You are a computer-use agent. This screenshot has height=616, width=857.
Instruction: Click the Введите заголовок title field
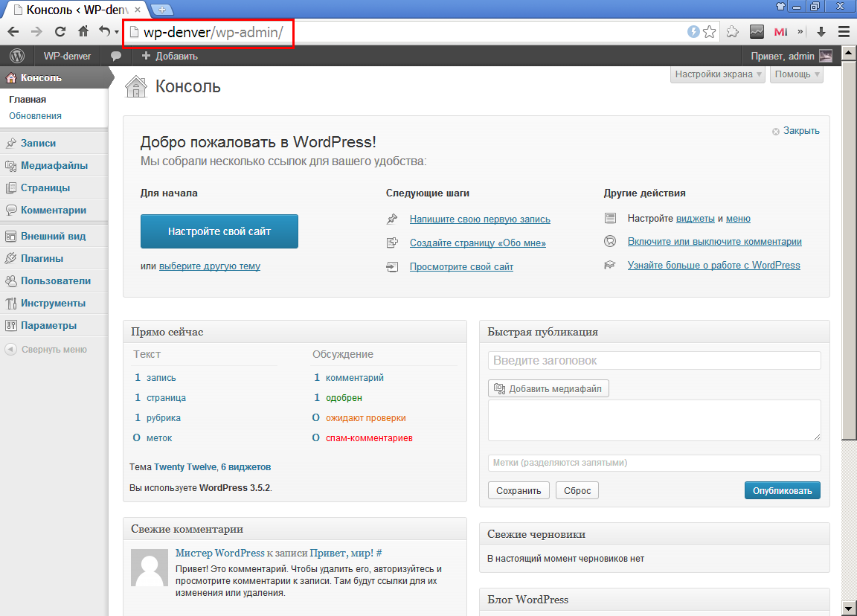pyautogui.click(x=654, y=360)
